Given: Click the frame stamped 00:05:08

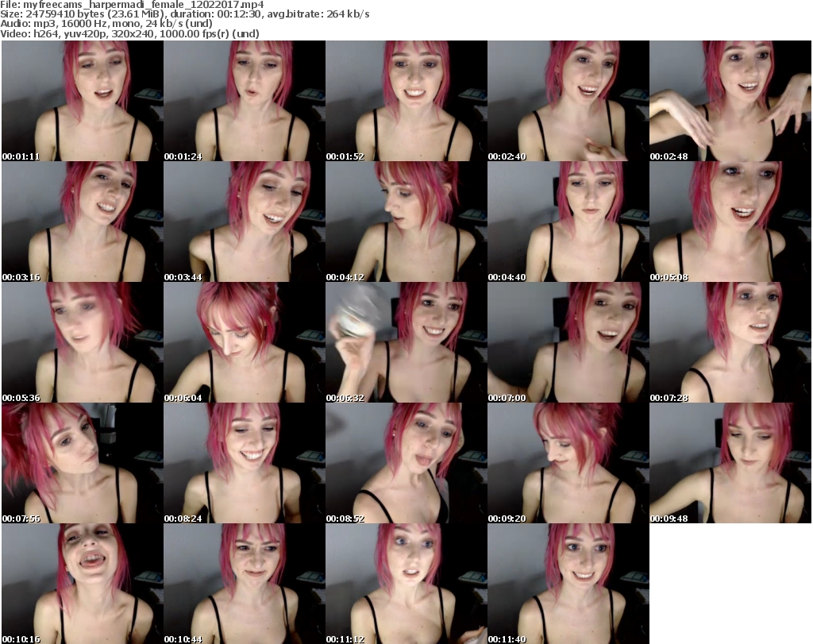Looking at the screenshot, I should click(x=730, y=222).
